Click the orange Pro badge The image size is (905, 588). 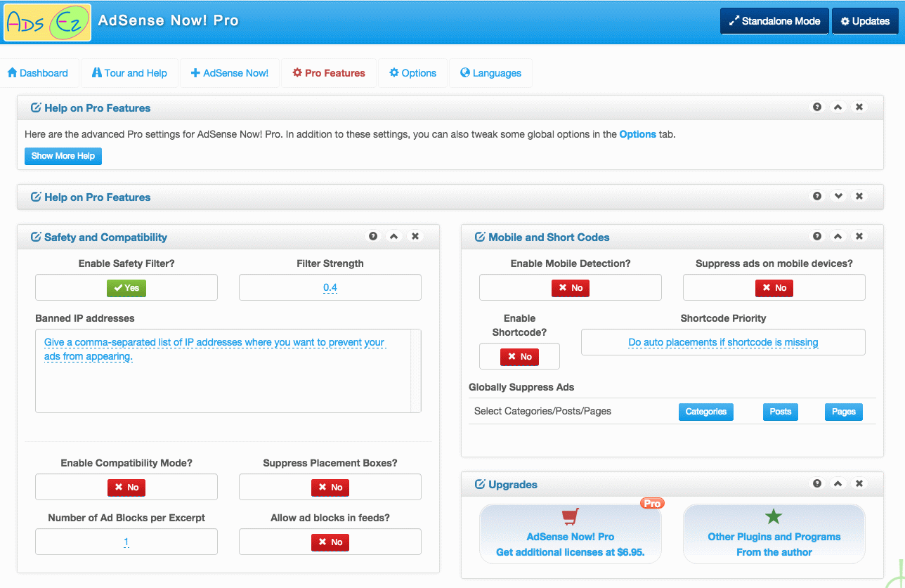[652, 504]
